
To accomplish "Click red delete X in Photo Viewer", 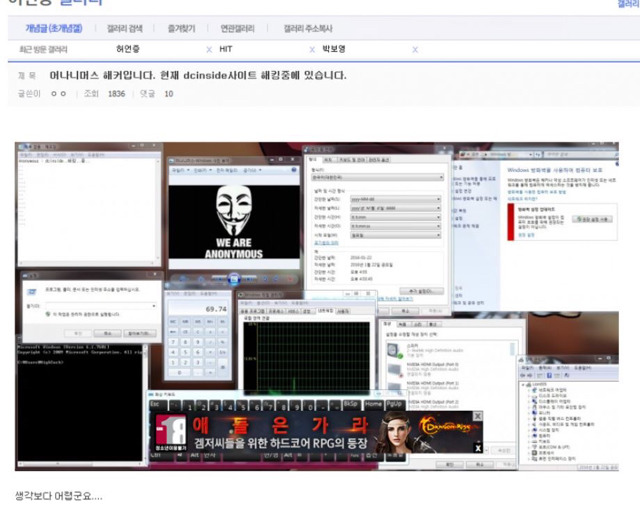I will tap(291, 279).
